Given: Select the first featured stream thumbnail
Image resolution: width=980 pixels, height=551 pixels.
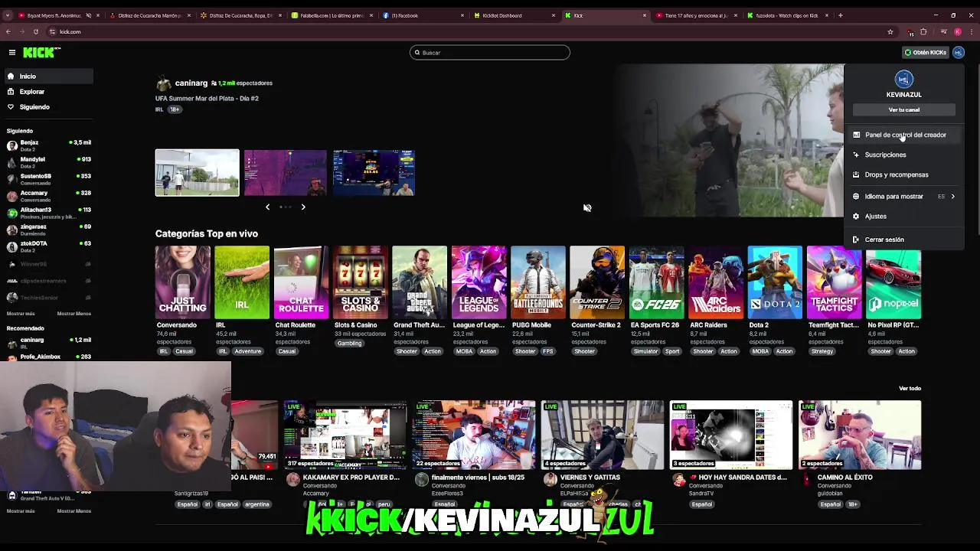Looking at the screenshot, I should click(198, 173).
